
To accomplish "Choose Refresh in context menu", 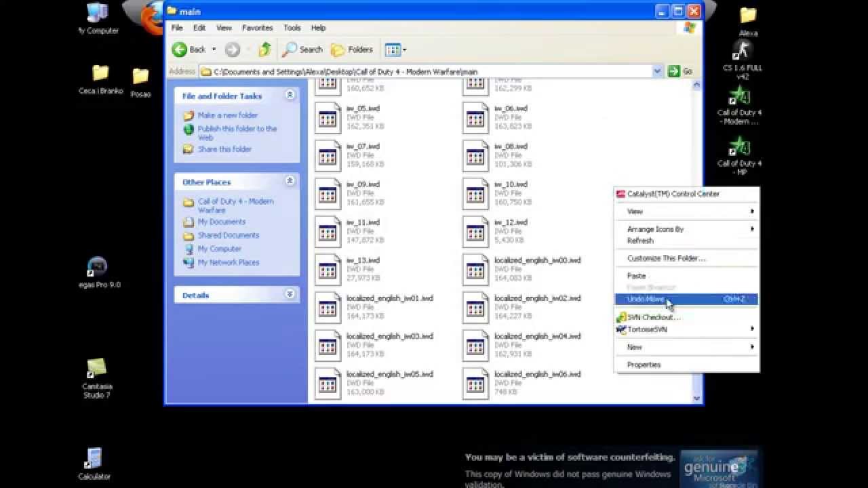I will coord(686,241).
